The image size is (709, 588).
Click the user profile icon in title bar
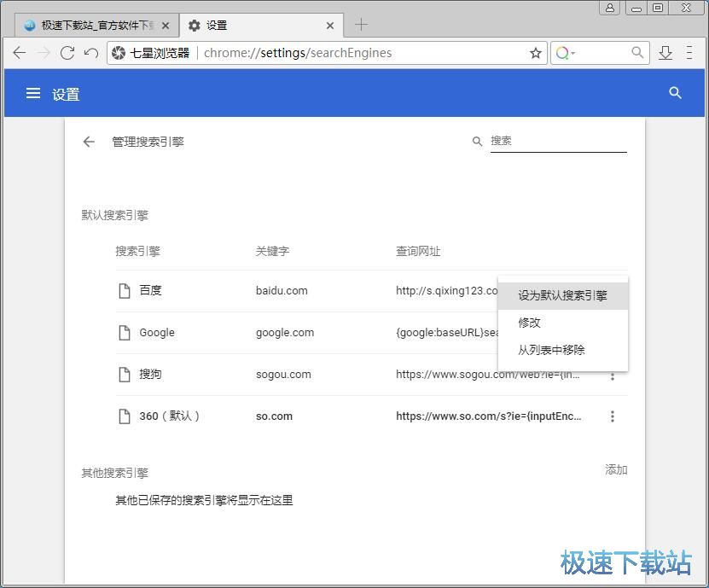[x=609, y=8]
